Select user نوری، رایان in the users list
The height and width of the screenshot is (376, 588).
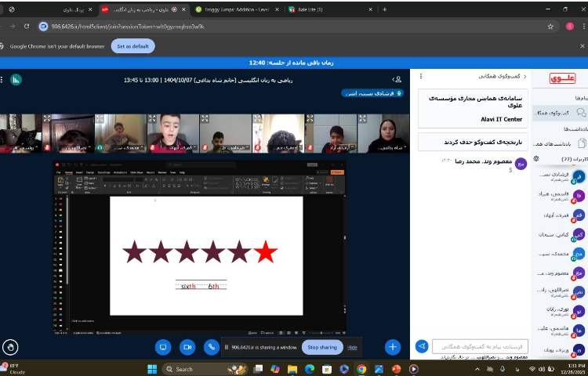560,311
